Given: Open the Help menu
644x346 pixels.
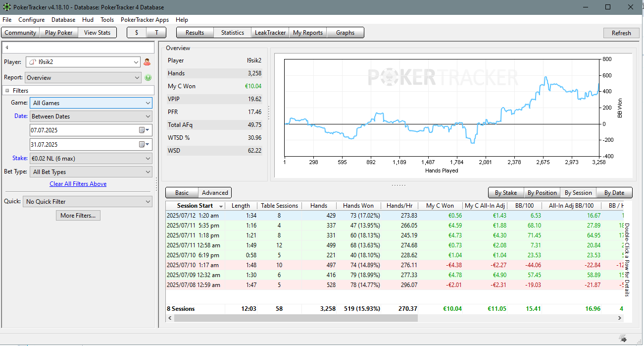Looking at the screenshot, I should (x=182, y=20).
